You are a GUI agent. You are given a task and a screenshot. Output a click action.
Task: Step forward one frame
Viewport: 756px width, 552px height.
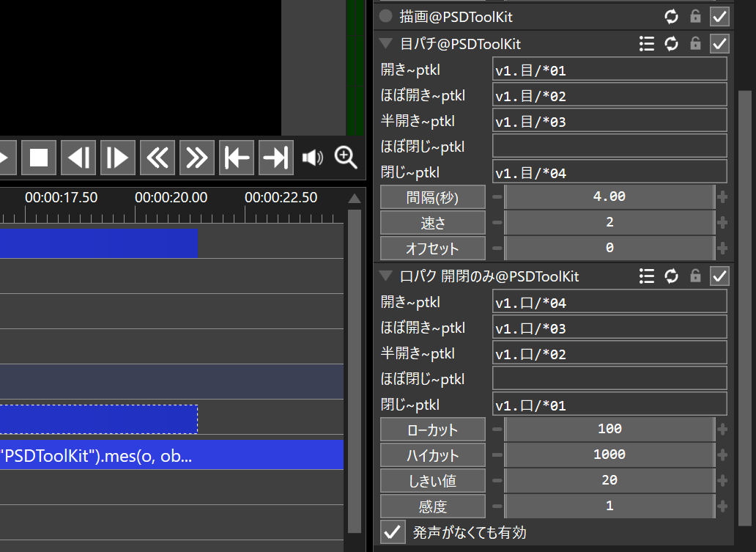[118, 158]
